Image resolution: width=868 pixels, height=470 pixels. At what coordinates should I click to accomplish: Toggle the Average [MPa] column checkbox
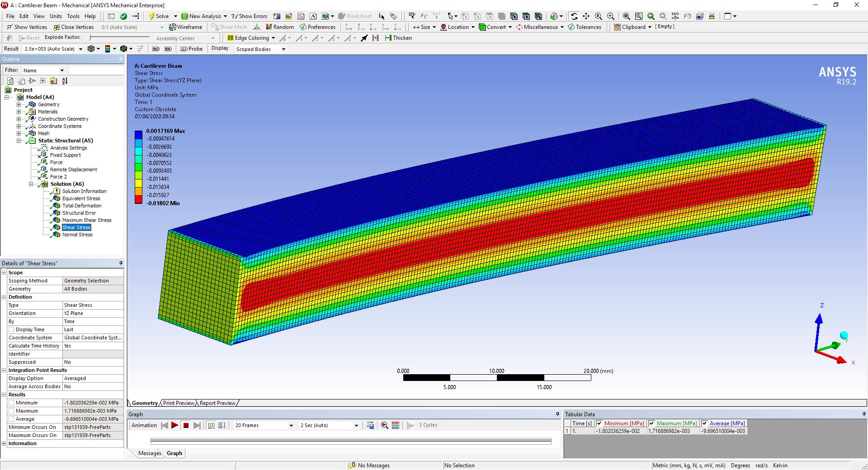coord(704,423)
